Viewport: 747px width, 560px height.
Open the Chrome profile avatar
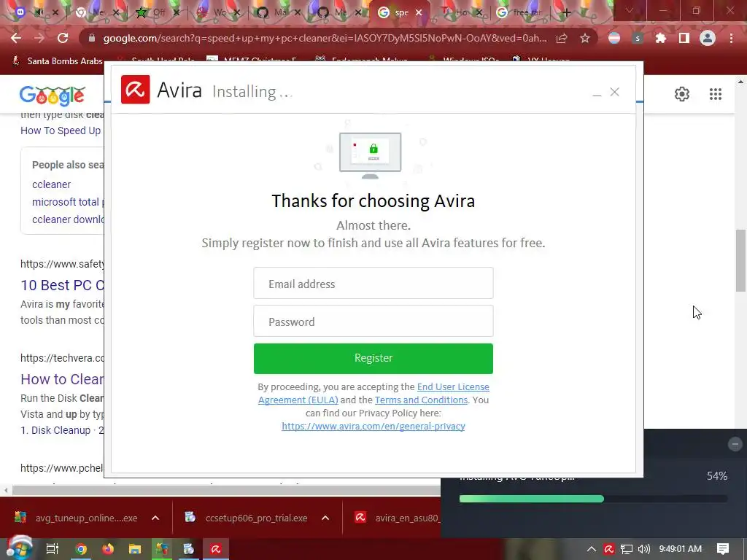coord(708,38)
